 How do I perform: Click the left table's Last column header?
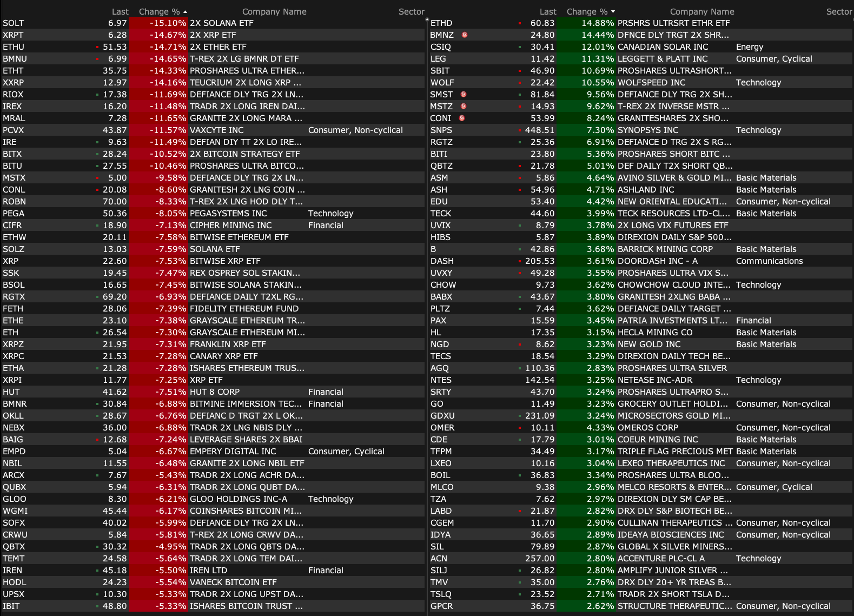tap(120, 12)
